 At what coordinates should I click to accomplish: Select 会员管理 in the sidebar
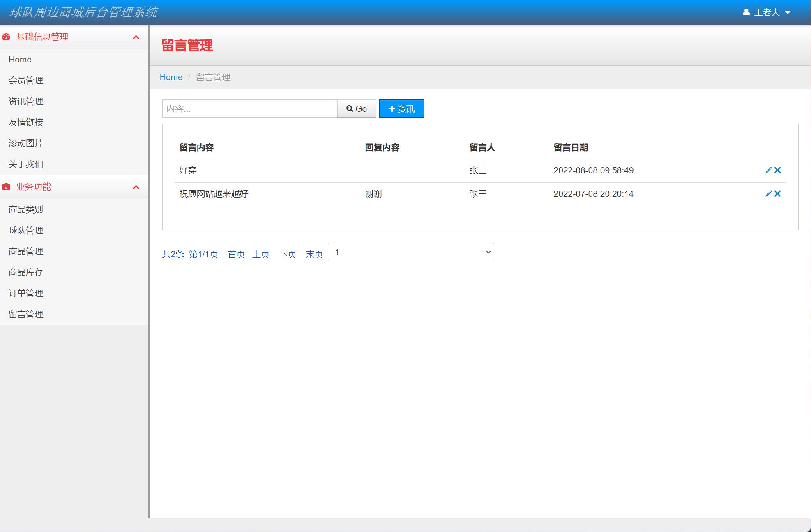[26, 81]
